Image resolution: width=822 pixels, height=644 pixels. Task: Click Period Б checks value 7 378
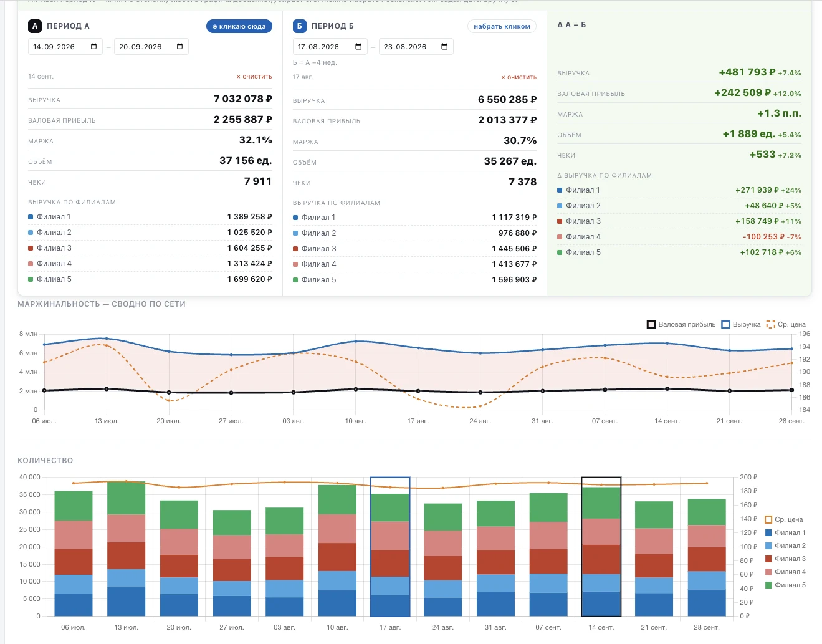tap(523, 182)
